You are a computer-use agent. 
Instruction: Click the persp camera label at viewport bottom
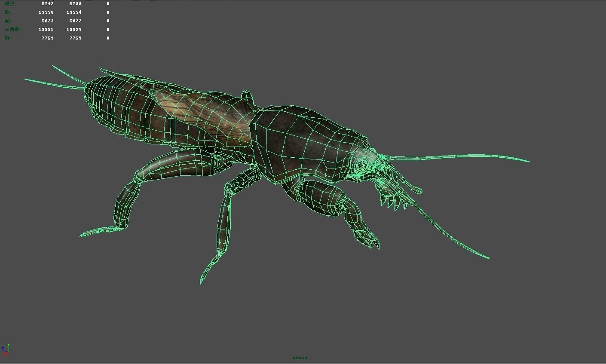301,357
